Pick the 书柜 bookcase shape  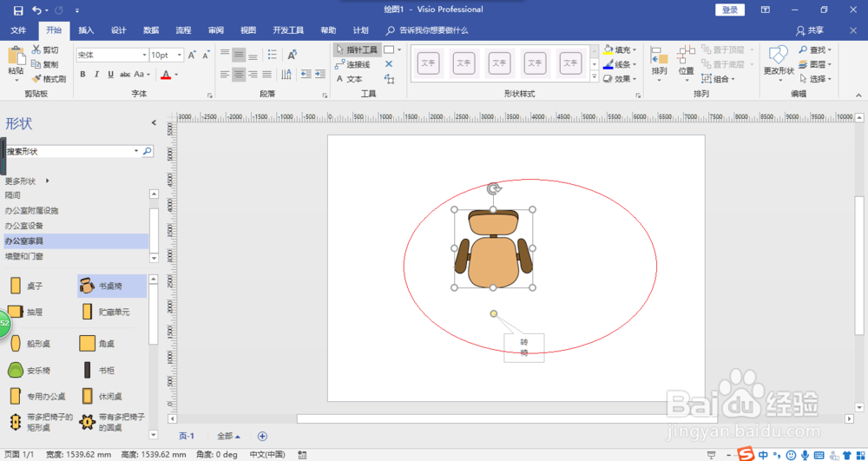pos(88,370)
